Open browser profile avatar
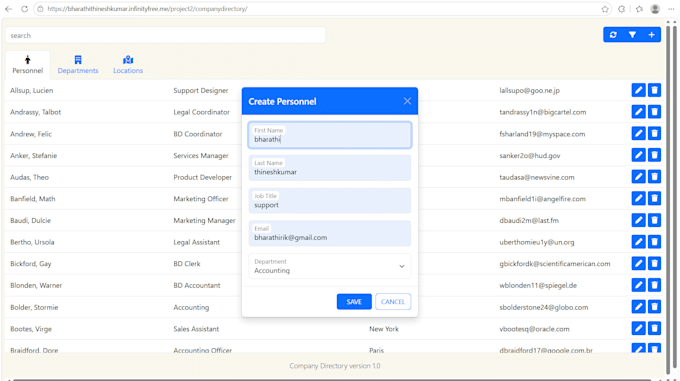 [x=655, y=9]
